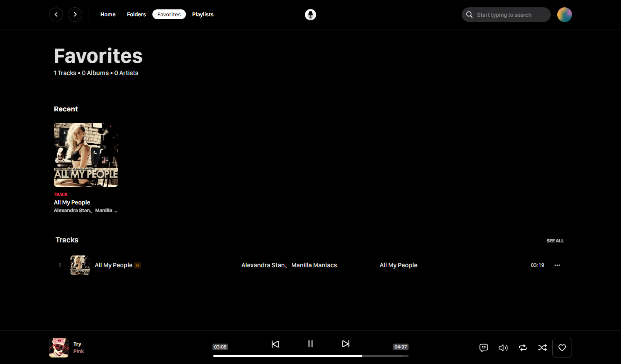Viewport: 621px width, 364px height.
Task: Go forward with the right arrow button
Action: tap(75, 14)
